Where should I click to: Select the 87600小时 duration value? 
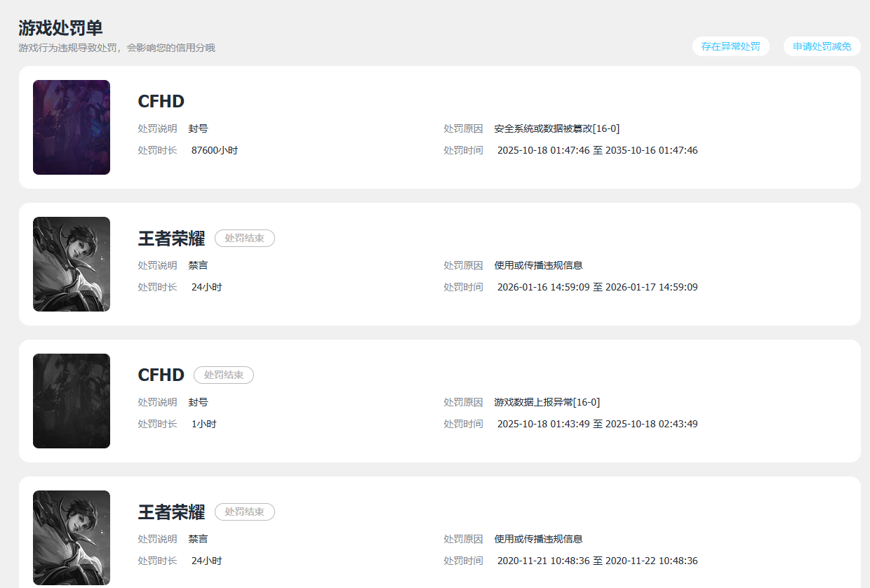[x=215, y=150]
